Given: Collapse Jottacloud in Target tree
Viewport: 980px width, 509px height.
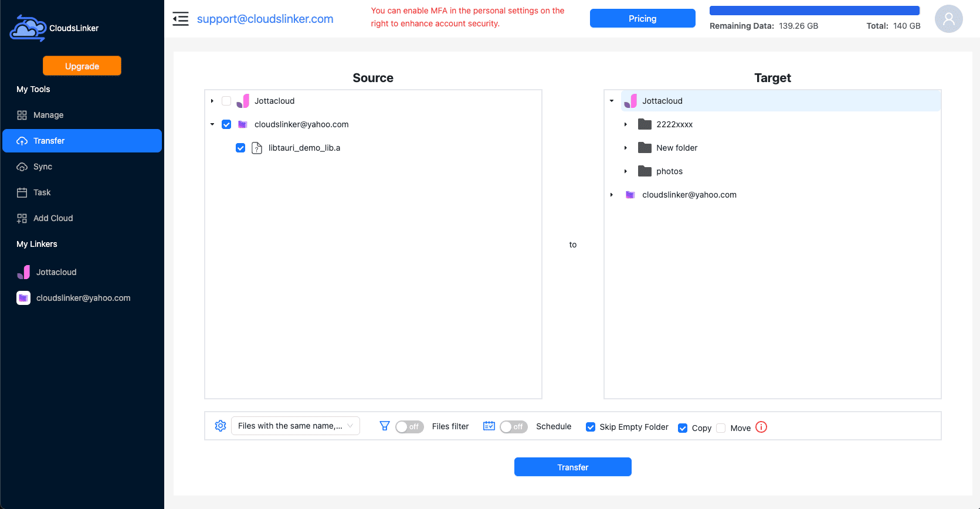Looking at the screenshot, I should click(612, 101).
